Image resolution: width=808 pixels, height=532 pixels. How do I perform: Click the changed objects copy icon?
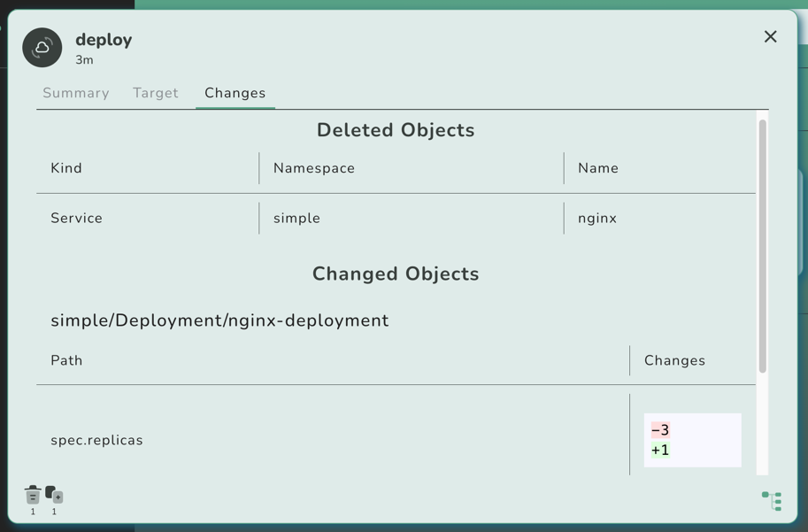pos(54,494)
